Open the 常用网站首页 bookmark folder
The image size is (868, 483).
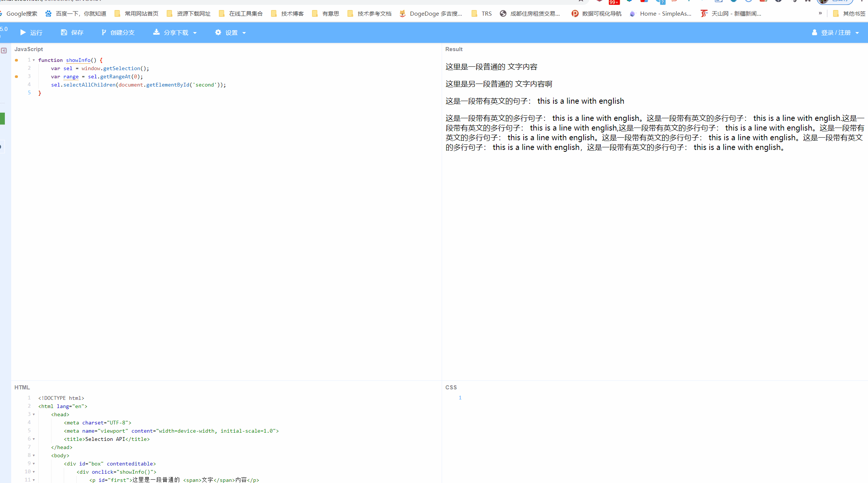coord(136,14)
